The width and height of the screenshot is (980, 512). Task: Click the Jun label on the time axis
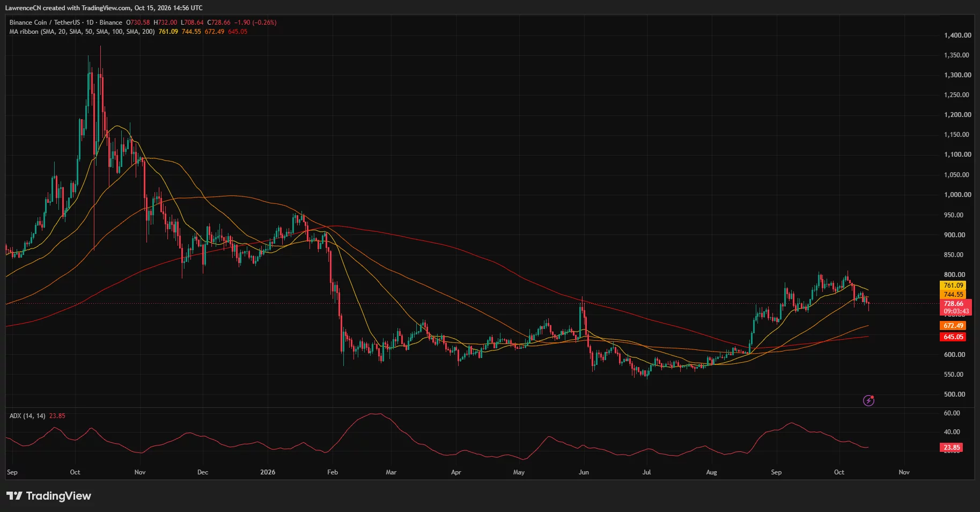click(584, 472)
